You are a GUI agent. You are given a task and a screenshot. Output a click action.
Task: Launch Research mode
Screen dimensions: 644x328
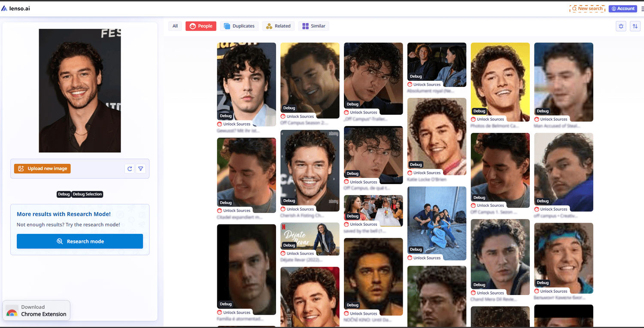point(80,241)
